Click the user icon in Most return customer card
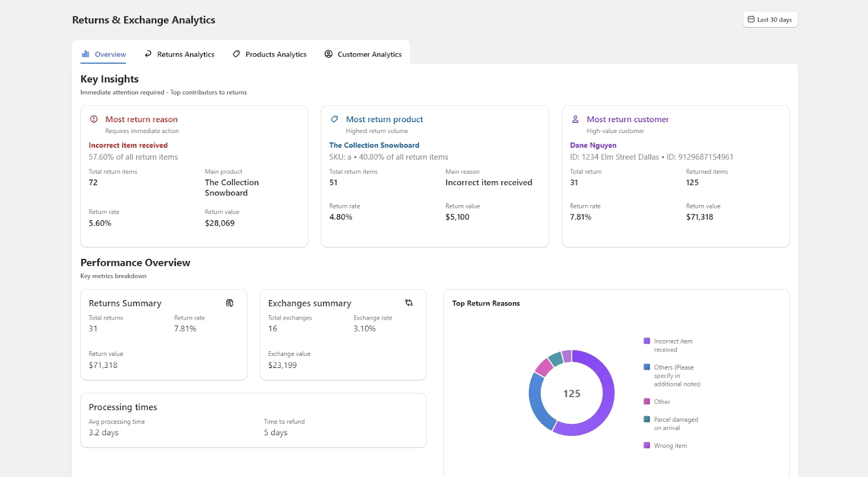 [575, 119]
